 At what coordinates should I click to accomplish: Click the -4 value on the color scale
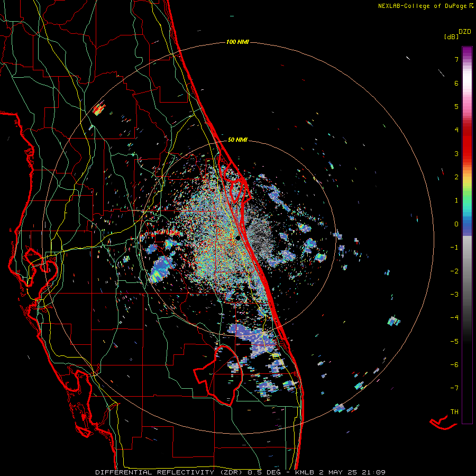[454, 318]
